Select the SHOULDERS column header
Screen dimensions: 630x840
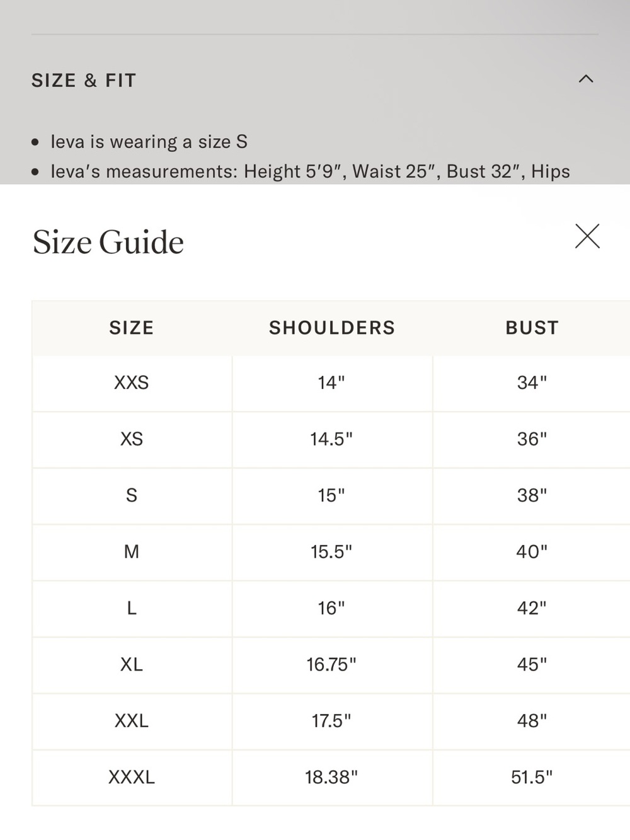click(x=332, y=328)
